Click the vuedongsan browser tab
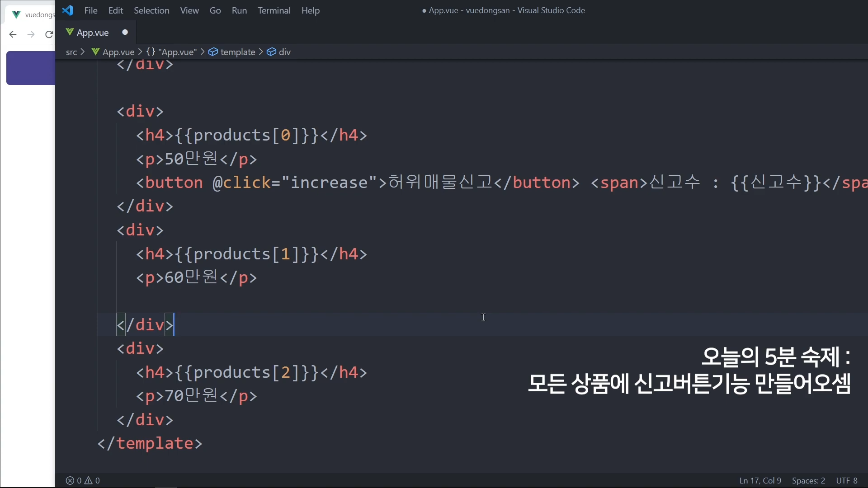The image size is (868, 488). (x=34, y=14)
